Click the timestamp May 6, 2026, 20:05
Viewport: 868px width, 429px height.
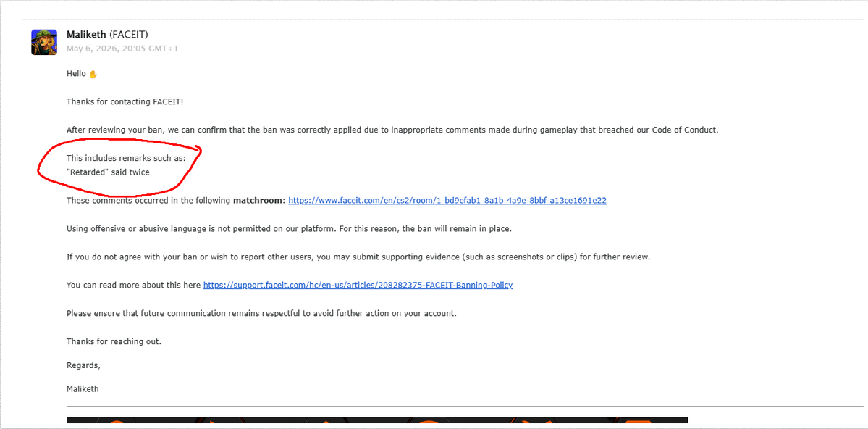[122, 49]
